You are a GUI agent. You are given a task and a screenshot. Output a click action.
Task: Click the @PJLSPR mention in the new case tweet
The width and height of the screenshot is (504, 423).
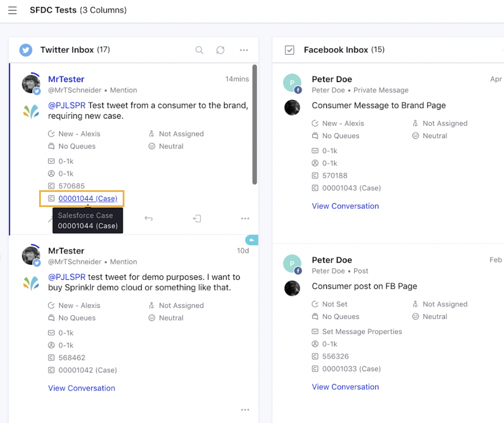[x=67, y=105]
